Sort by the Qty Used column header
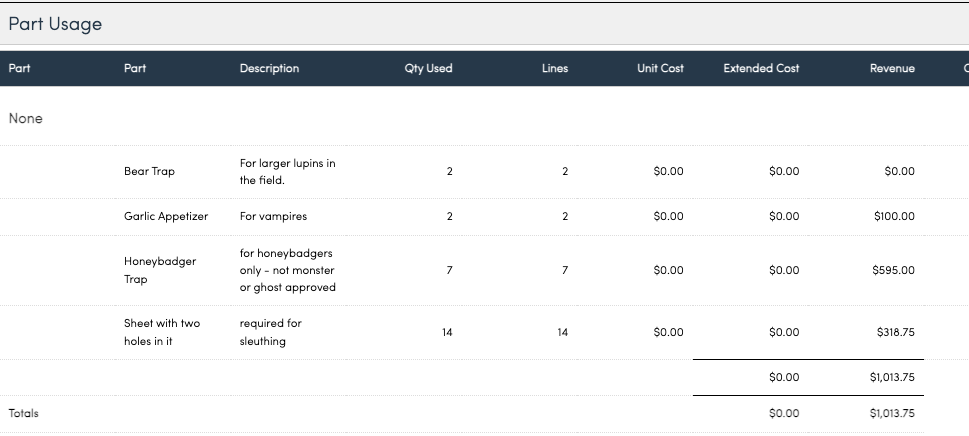 tap(428, 69)
